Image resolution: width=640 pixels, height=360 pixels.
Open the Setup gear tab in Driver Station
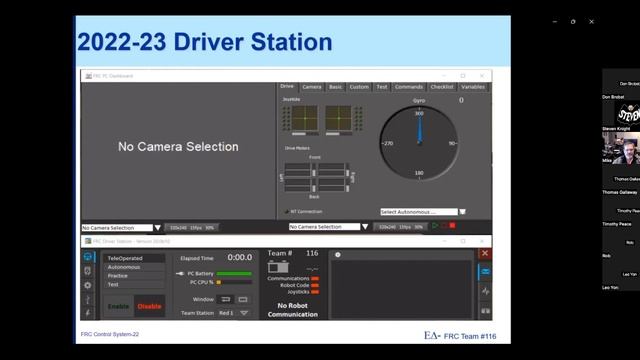pyautogui.click(x=88, y=285)
